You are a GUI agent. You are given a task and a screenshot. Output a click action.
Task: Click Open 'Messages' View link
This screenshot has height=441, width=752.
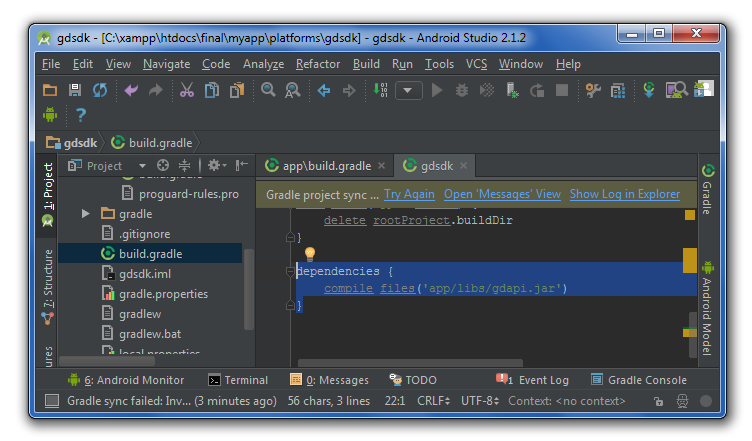pos(502,194)
